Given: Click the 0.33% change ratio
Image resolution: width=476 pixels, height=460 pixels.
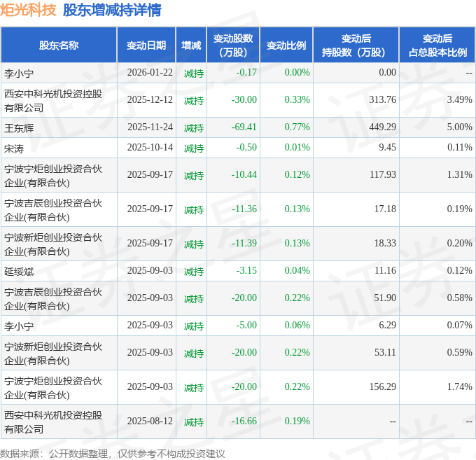Looking at the screenshot, I should [x=297, y=99].
